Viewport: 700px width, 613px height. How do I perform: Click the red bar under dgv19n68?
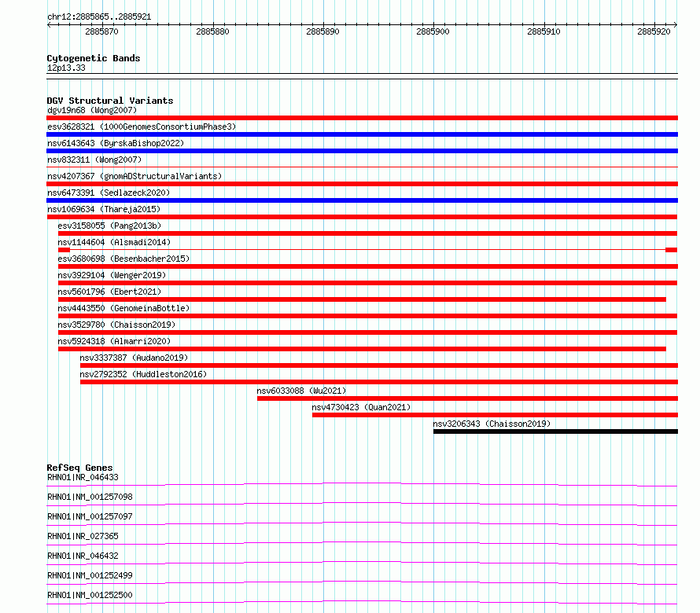click(362, 118)
